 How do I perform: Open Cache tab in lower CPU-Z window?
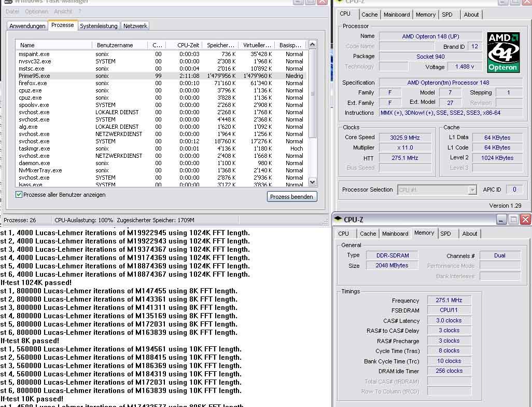(x=368, y=234)
